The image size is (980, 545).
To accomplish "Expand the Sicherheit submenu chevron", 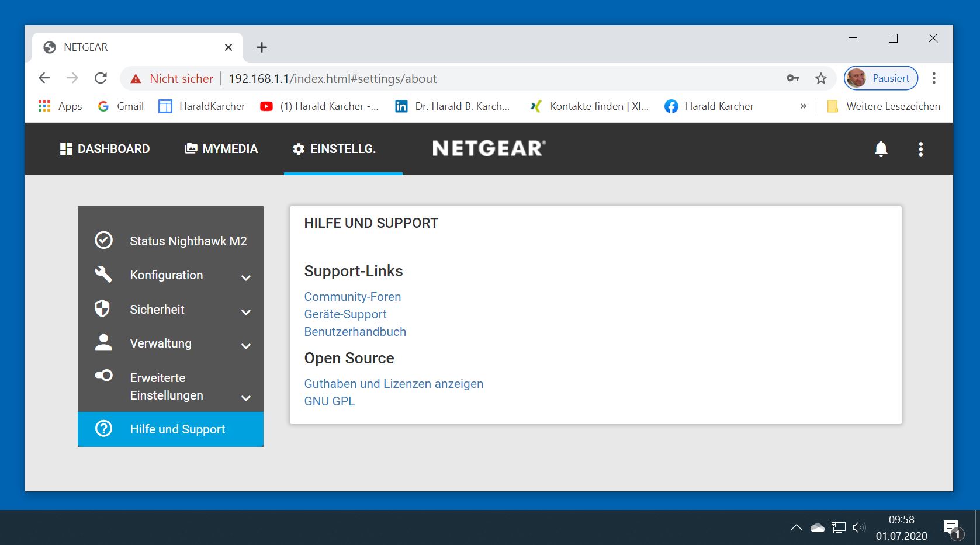I will click(x=246, y=312).
